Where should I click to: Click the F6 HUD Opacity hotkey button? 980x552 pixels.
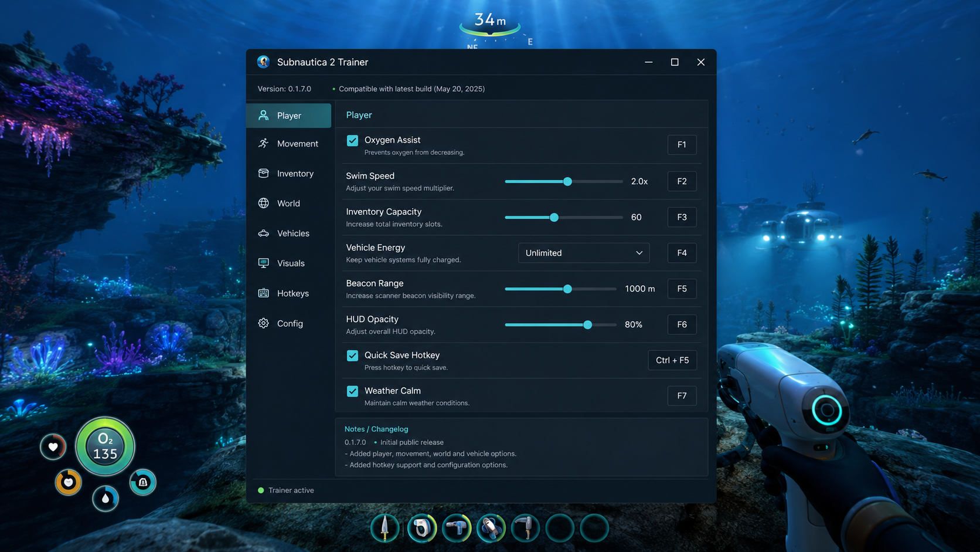682,324
